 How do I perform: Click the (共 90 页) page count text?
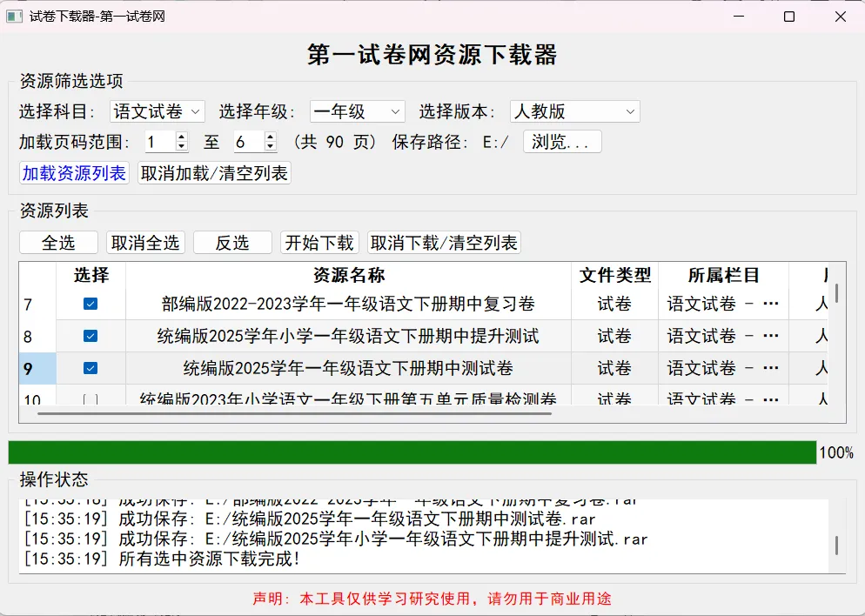[x=335, y=143]
